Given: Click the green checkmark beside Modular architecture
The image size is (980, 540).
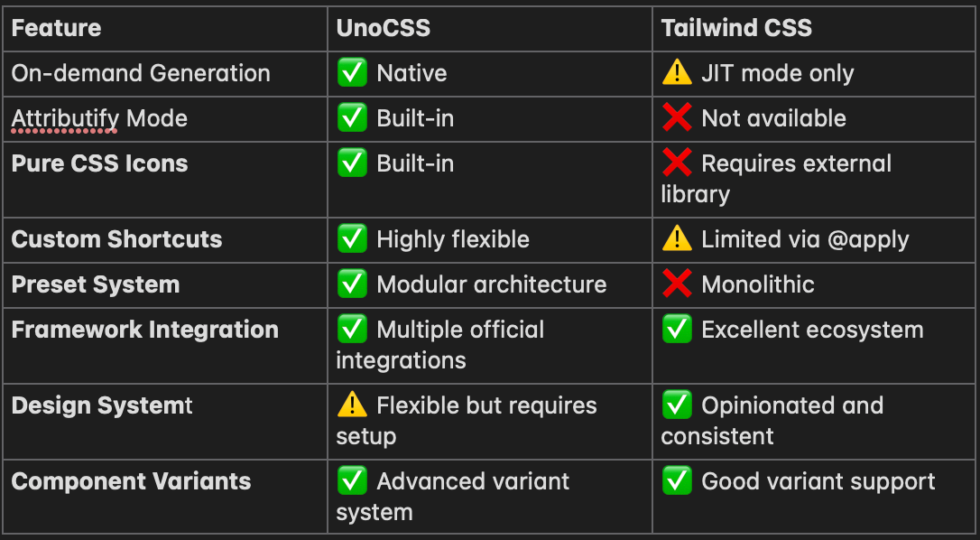Looking at the screenshot, I should [352, 284].
